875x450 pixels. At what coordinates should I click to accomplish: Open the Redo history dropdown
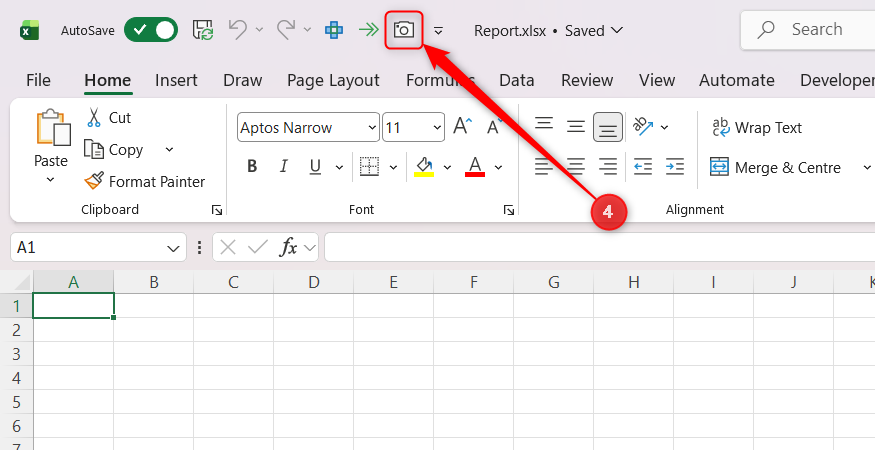(x=307, y=30)
